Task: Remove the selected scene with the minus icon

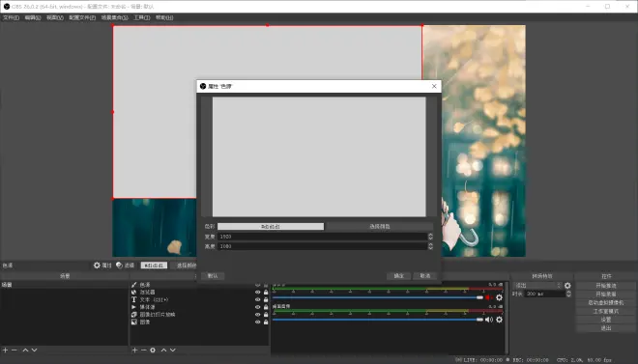Action: click(x=14, y=350)
